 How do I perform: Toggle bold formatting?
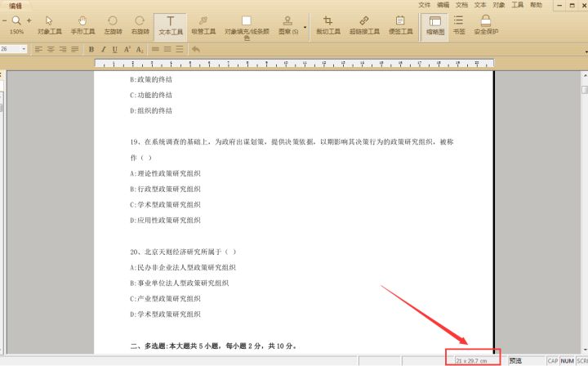[x=91, y=49]
